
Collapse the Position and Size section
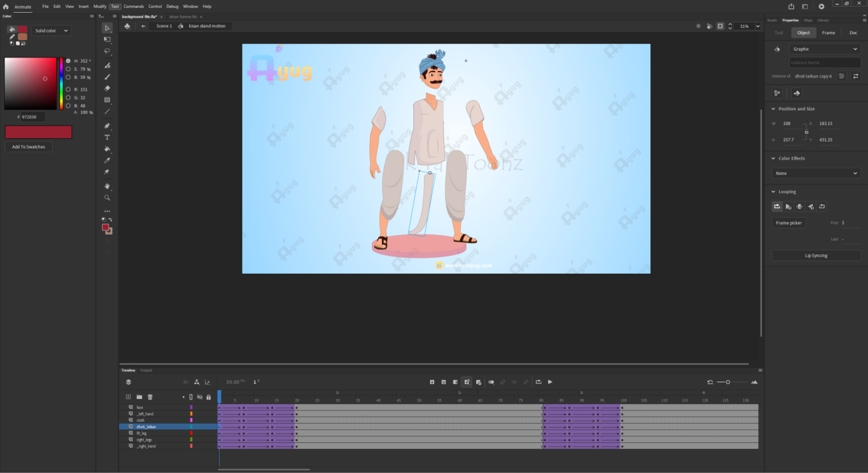(773, 109)
